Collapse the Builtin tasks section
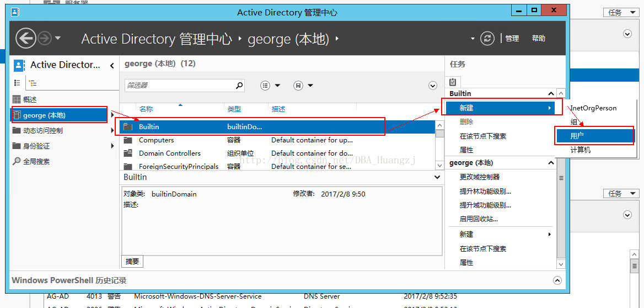This screenshot has height=308, width=644. pos(551,94)
